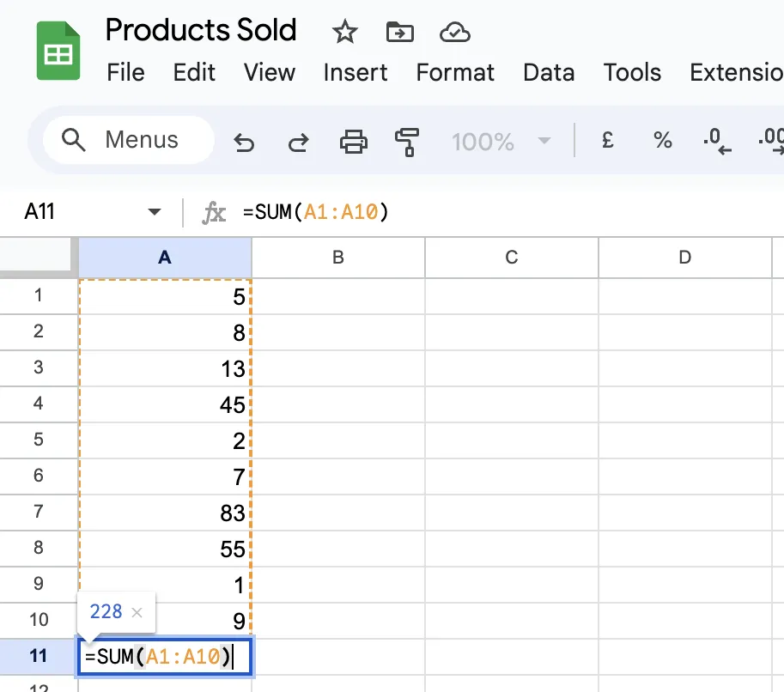
Task: Decrease decimal places button
Action: [717, 142]
